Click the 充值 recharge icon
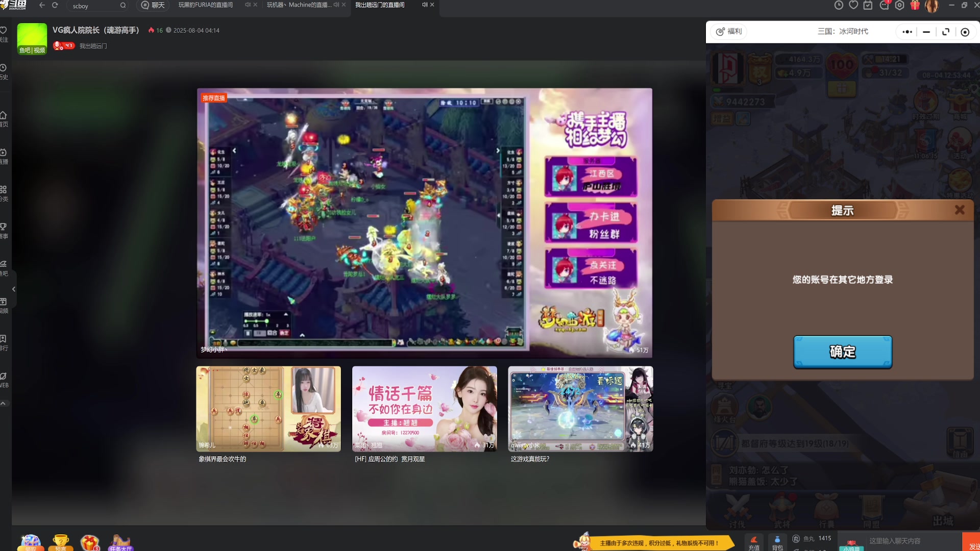This screenshot has width=980, height=551. 754,543
